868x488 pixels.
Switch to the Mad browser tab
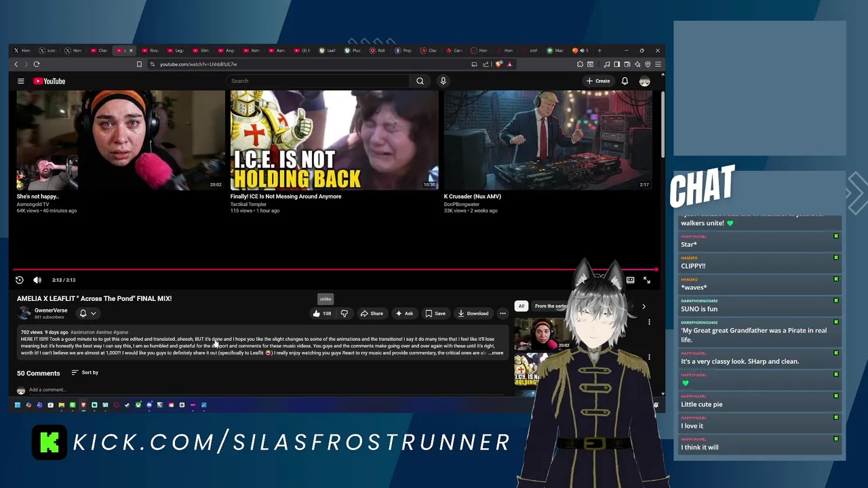[555, 50]
